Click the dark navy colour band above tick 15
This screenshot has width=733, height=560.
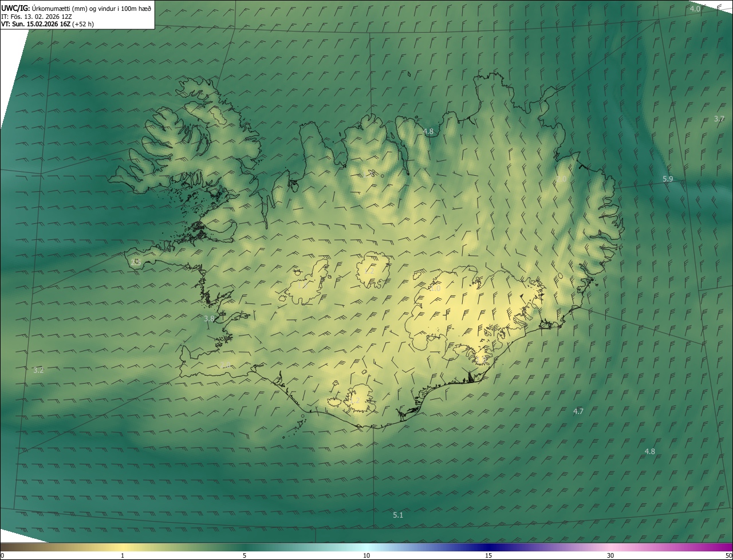coord(488,547)
